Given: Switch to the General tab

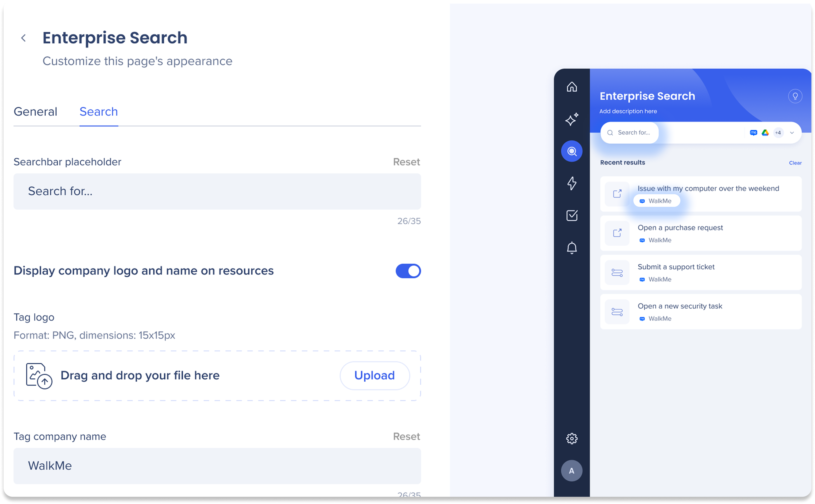Looking at the screenshot, I should (35, 112).
